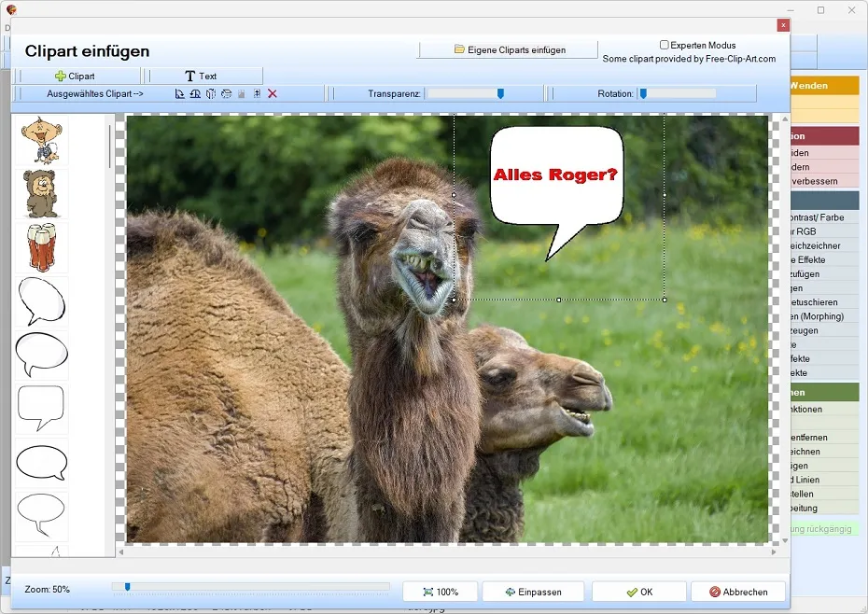
Task: Click Eigene Cliparts einfügen button
Action: [508, 49]
